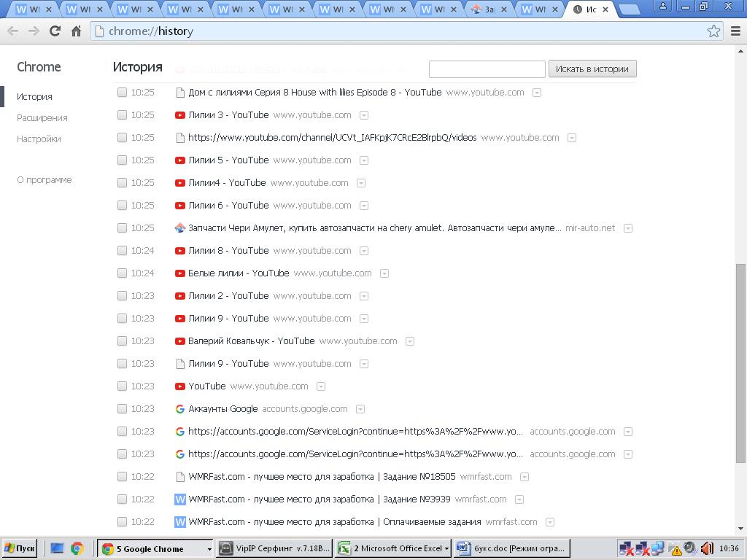Select checkbox for Запчасти Чери Амулет entry

pos(122,228)
